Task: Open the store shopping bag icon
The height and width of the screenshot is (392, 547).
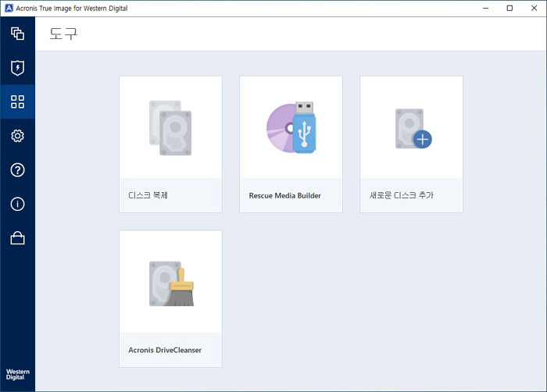Action: click(x=17, y=238)
